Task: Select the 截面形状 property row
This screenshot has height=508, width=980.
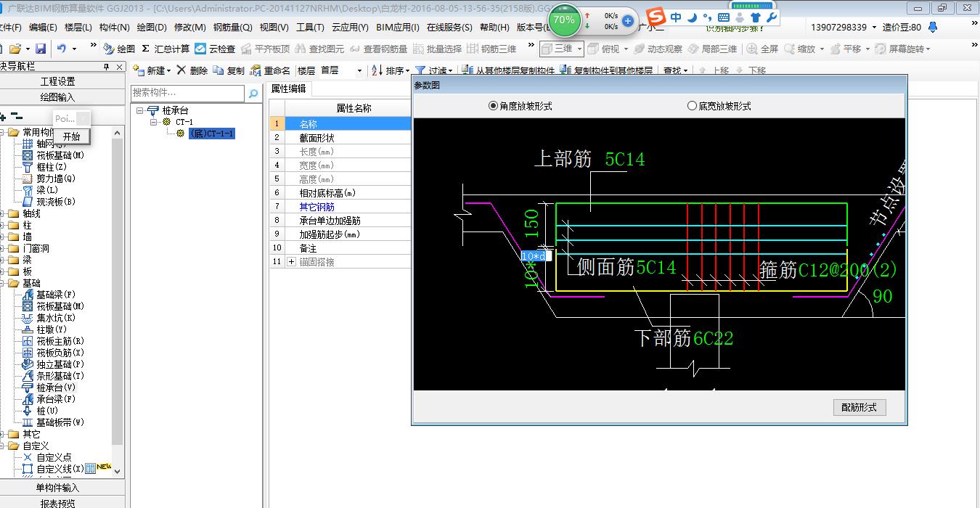Action: coord(317,137)
